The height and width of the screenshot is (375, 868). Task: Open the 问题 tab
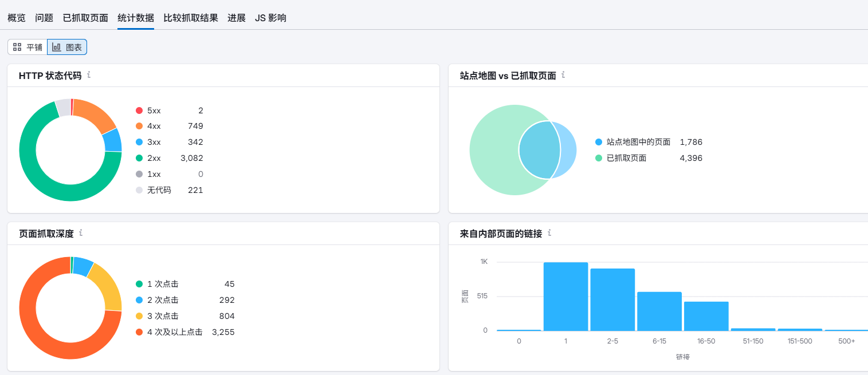44,18
